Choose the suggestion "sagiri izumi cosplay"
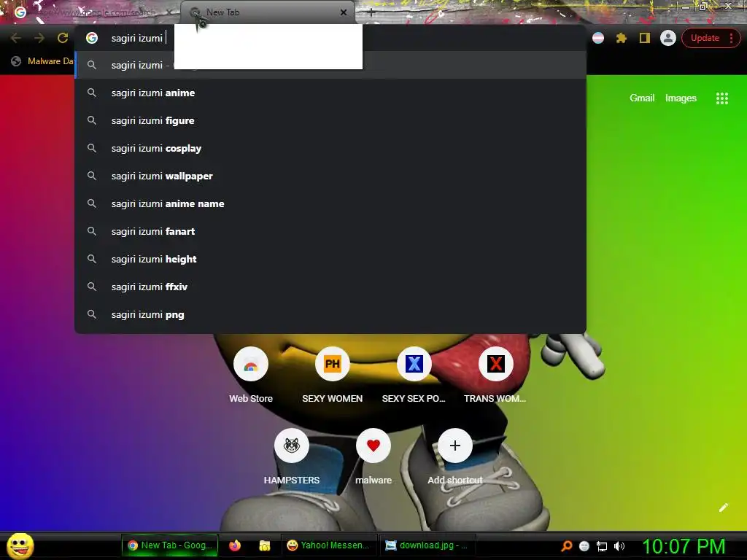 330,148
